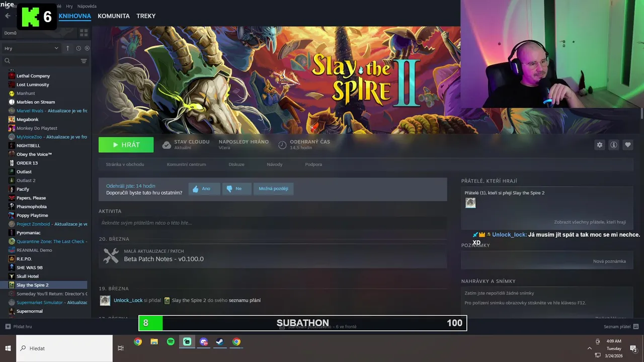The image size is (644, 362).
Task: Open the Unlock_Lock profile link
Action: (x=128, y=300)
